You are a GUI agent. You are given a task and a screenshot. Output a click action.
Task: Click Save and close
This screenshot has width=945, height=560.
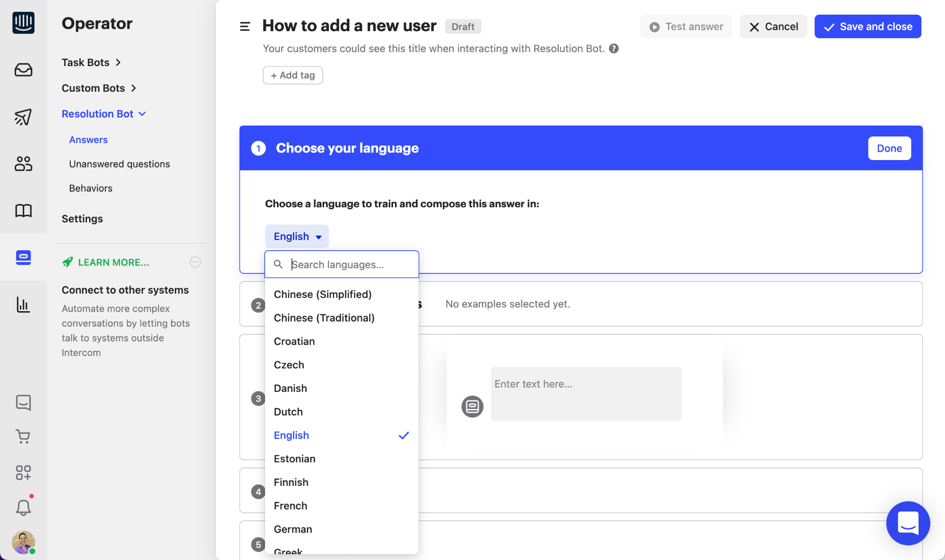[x=868, y=26]
